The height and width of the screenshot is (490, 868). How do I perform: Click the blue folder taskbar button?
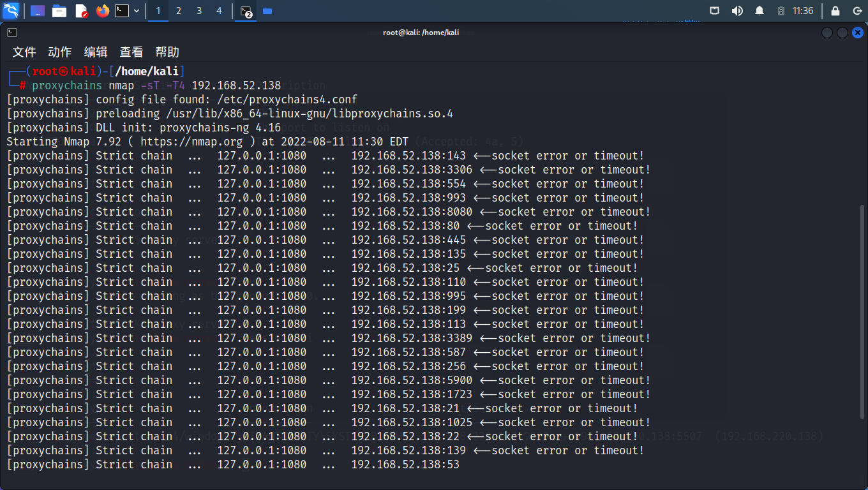pyautogui.click(x=267, y=11)
